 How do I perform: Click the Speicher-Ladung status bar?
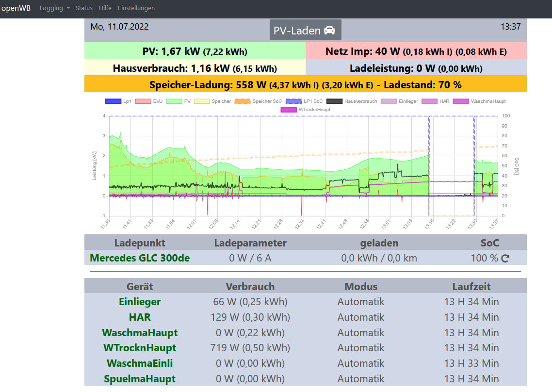coord(305,84)
